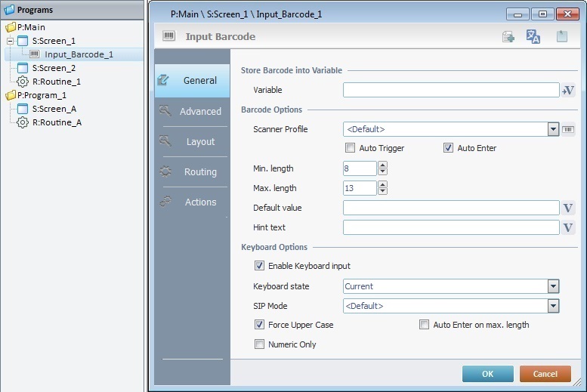
Task: Switch to the Advanced tab
Action: 192,111
